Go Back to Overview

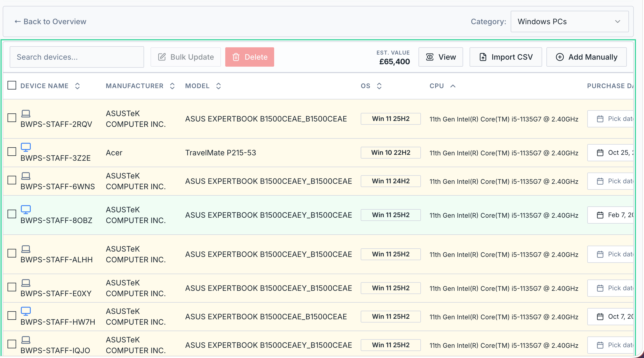pos(50,22)
